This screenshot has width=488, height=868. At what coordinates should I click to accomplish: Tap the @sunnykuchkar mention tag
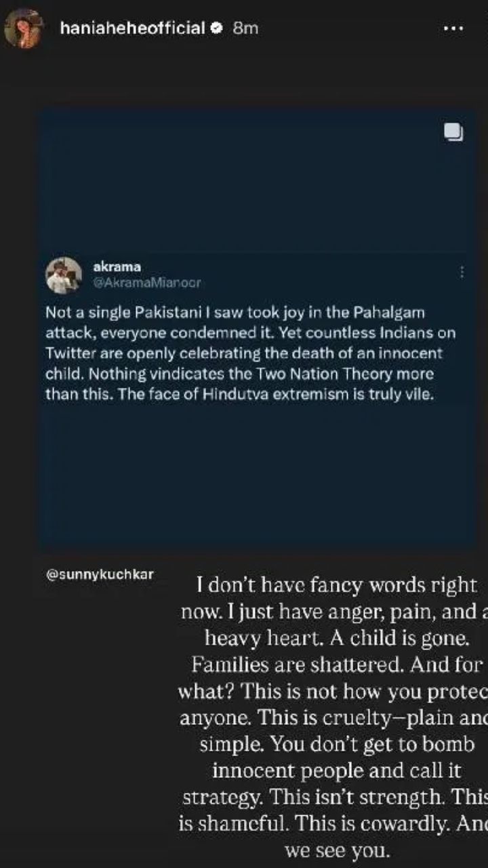(x=100, y=575)
